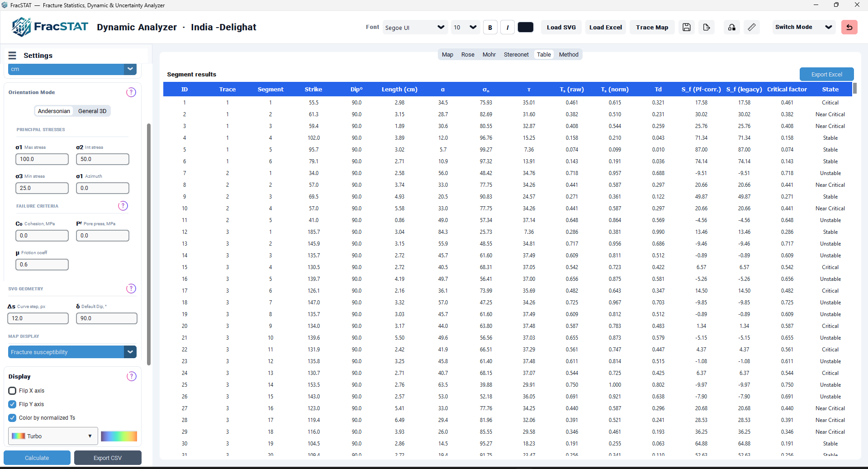Click the Load Excel button
The width and height of the screenshot is (868, 469).
click(x=606, y=28)
